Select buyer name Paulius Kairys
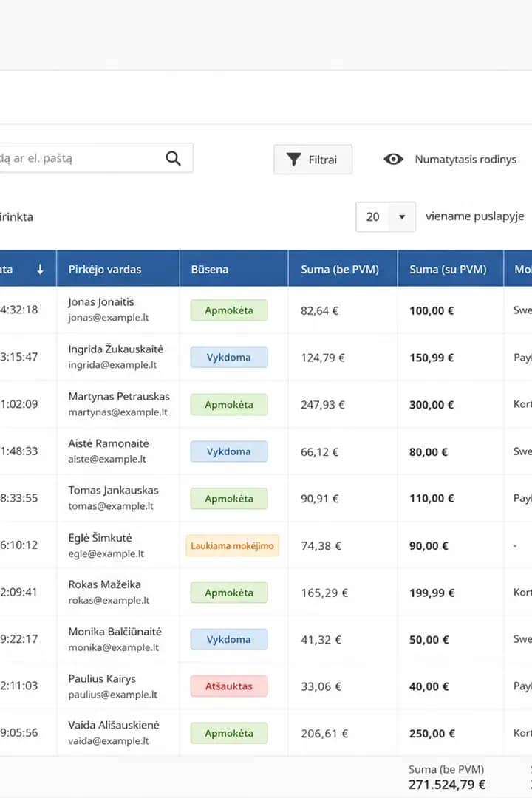 pyautogui.click(x=102, y=679)
